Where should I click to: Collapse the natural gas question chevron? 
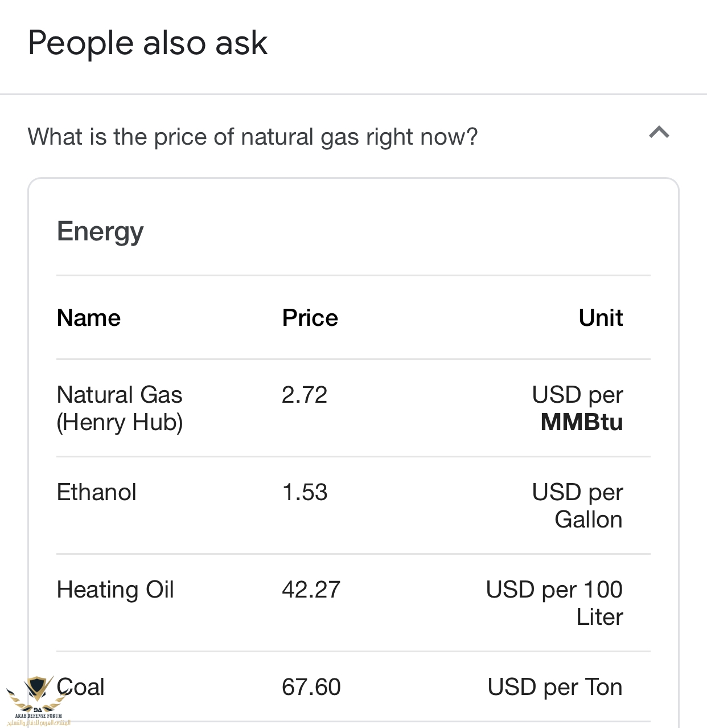click(x=659, y=133)
